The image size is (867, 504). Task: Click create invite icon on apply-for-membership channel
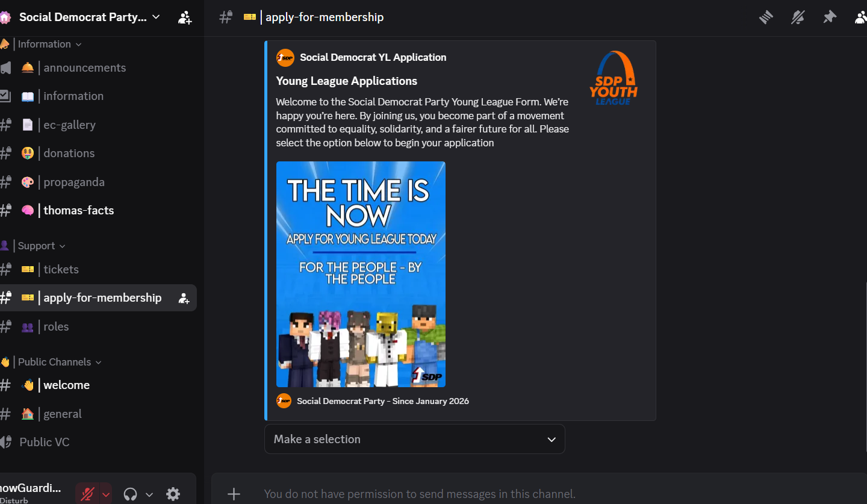tap(184, 298)
